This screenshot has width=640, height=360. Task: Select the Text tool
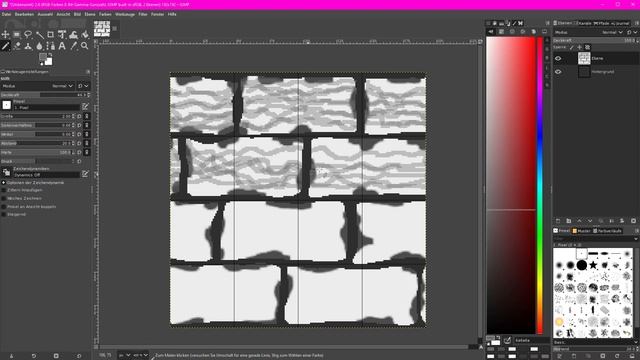[62, 46]
